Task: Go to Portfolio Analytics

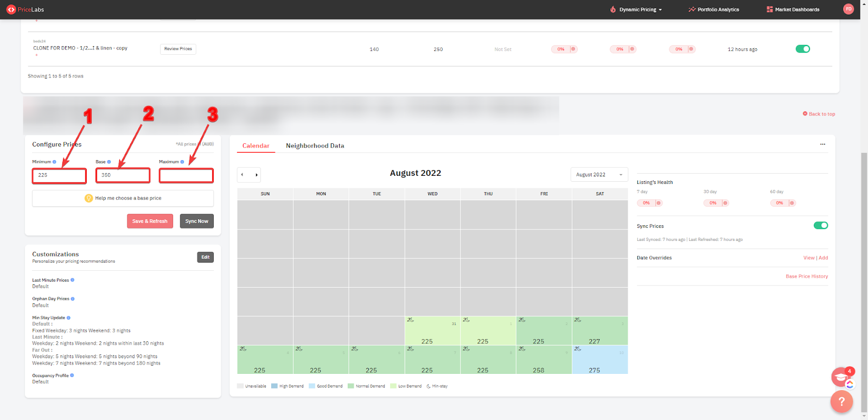Action: 714,9
